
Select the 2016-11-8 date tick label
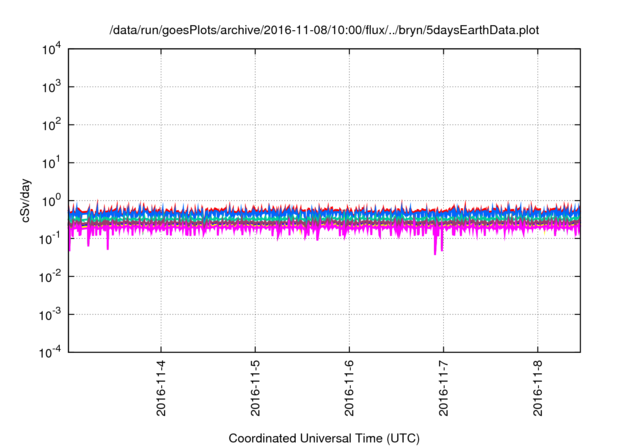(x=538, y=388)
